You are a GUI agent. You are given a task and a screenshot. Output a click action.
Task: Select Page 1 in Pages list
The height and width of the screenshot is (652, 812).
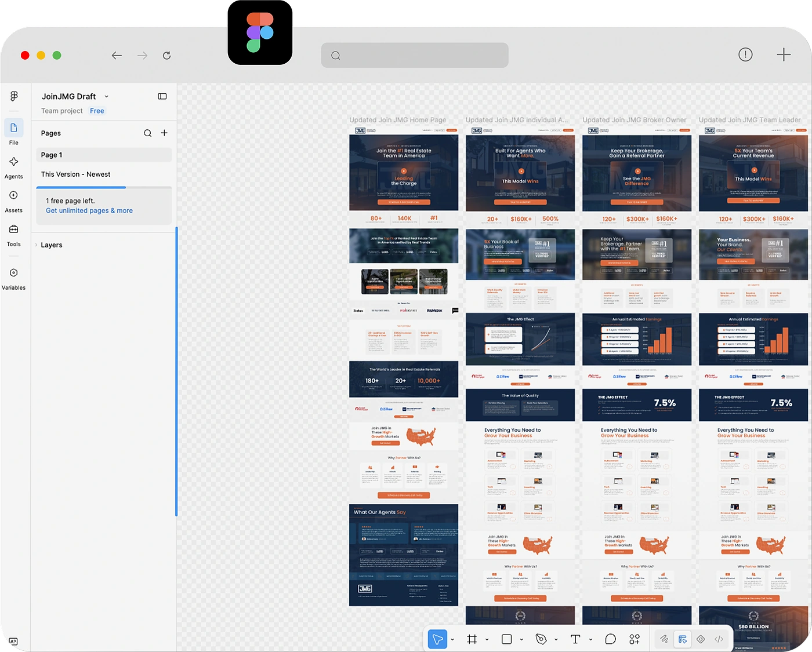click(104, 155)
